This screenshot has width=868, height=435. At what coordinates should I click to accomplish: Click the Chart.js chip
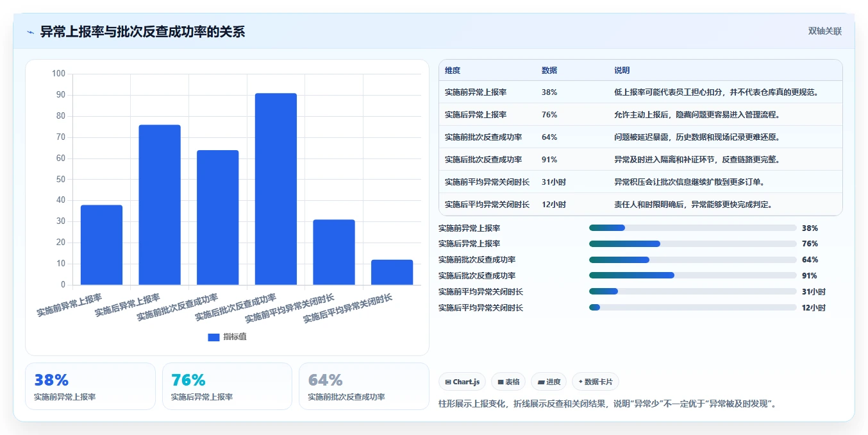pyautogui.click(x=462, y=382)
